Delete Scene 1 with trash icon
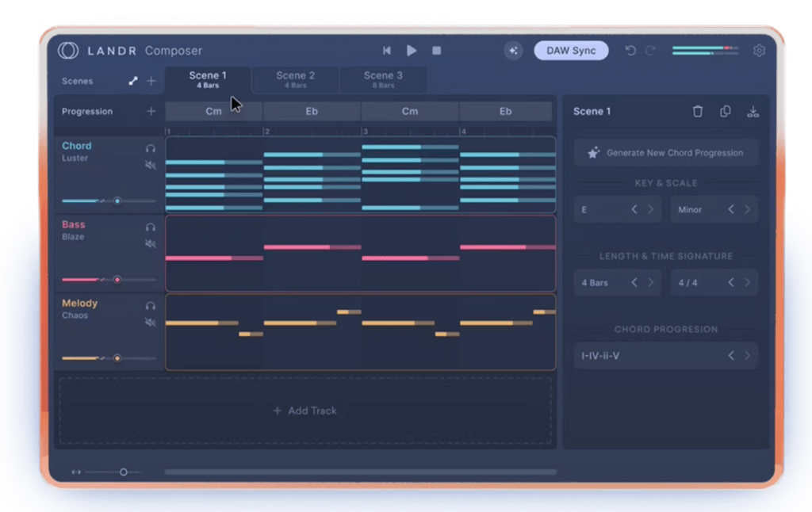The image size is (812, 512). 698,111
